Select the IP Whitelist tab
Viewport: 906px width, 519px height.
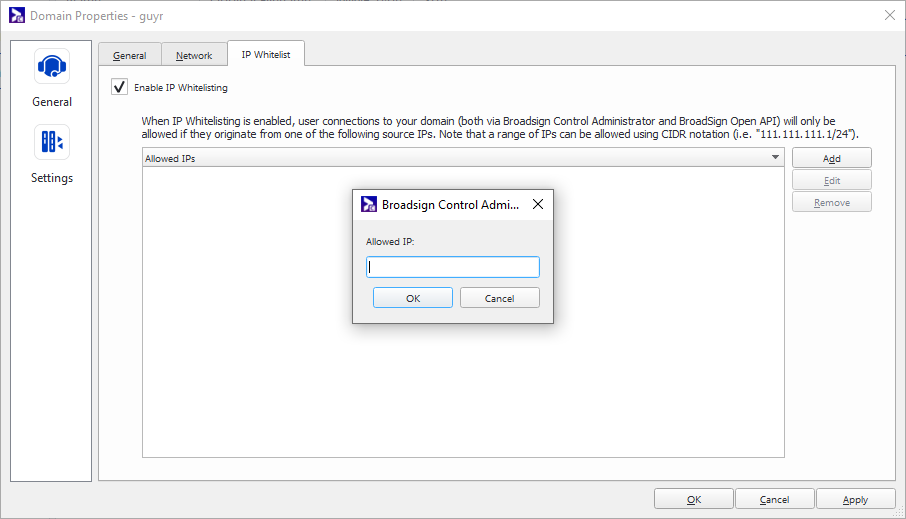pos(265,55)
